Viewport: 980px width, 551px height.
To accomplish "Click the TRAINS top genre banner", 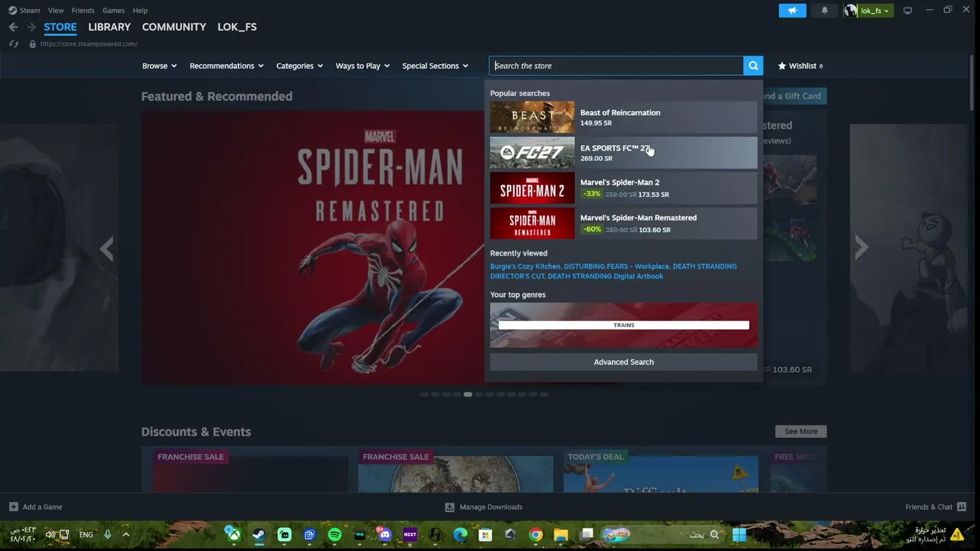I will [624, 325].
